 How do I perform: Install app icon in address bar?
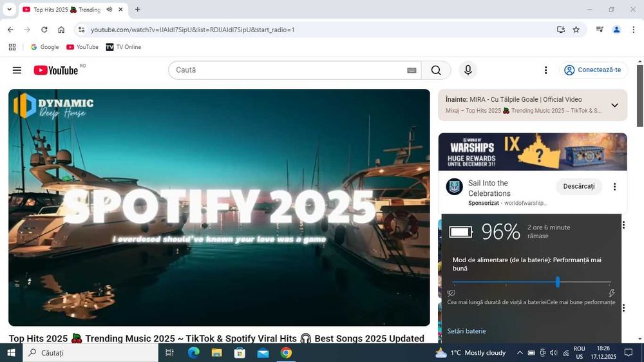[561, 30]
